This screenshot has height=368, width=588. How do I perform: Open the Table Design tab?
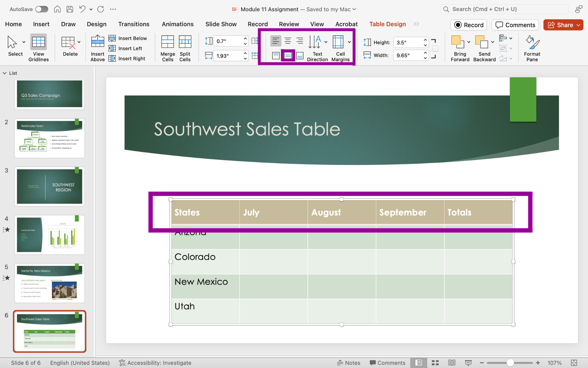(x=388, y=24)
